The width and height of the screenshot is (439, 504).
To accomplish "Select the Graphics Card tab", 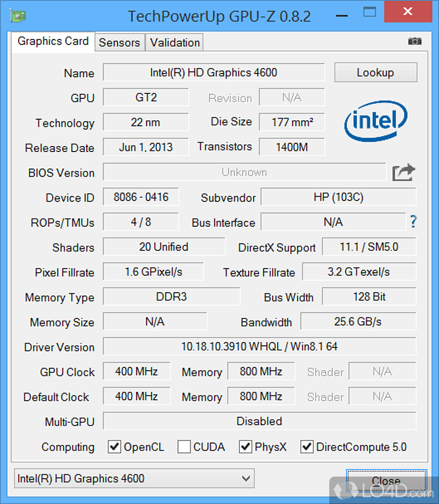I will pos(53,41).
